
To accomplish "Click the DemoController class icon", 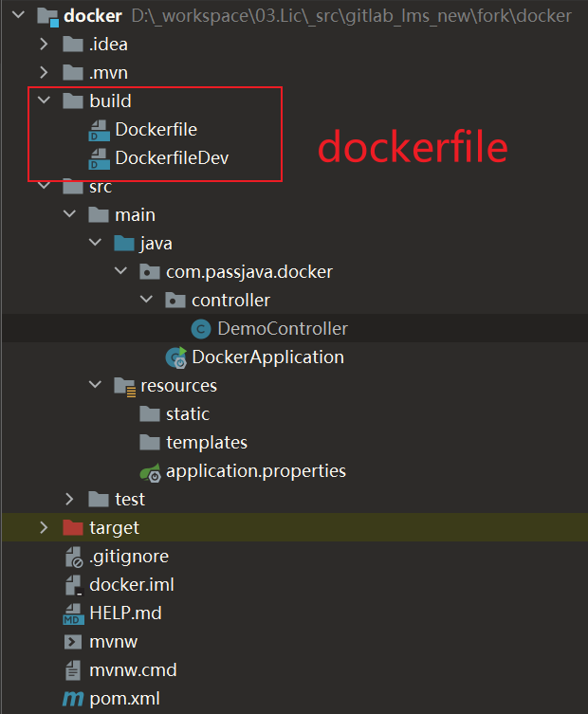I will click(x=201, y=329).
